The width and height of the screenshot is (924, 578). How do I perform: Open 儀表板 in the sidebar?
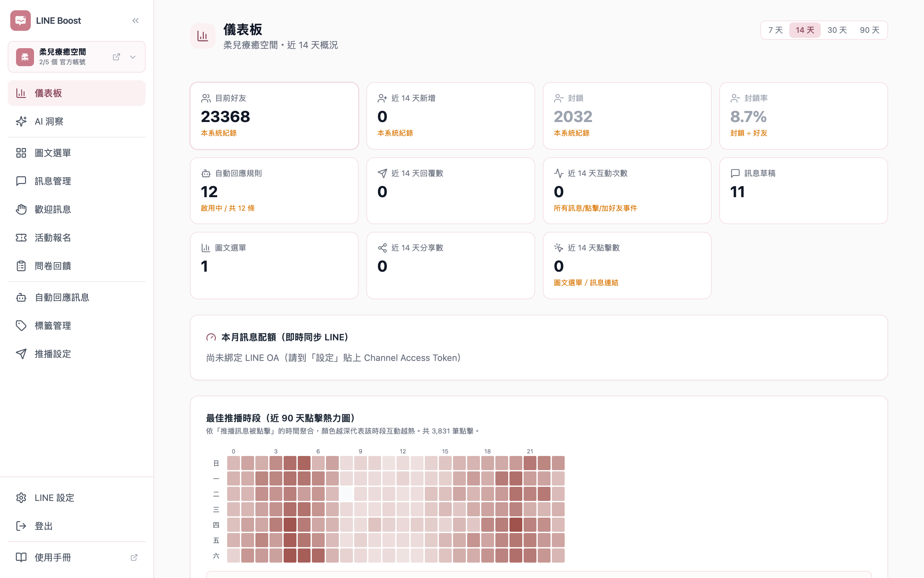tap(76, 93)
